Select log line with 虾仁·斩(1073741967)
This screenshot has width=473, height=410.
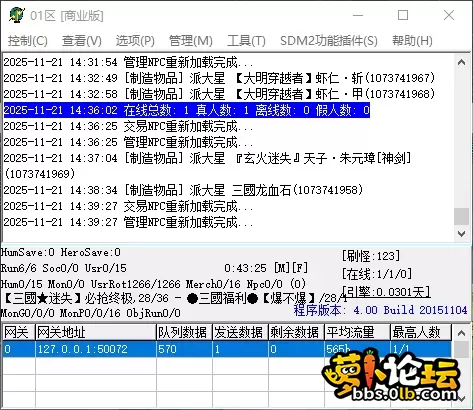219,78
